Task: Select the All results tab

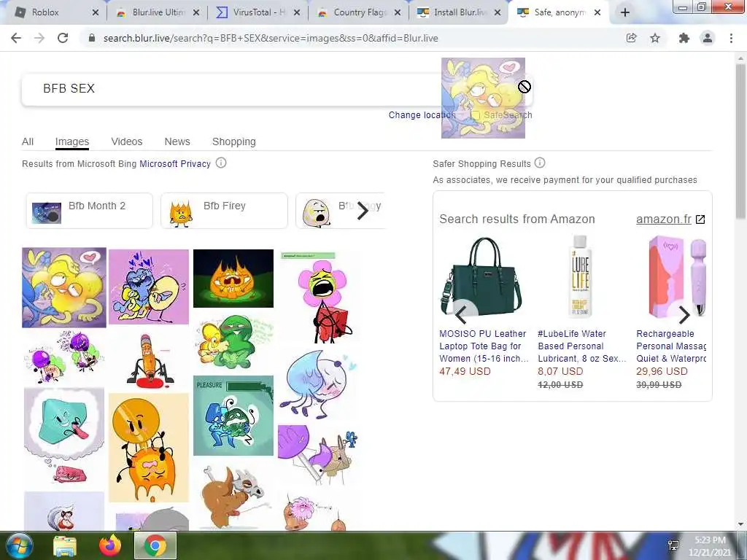Action: pos(28,141)
